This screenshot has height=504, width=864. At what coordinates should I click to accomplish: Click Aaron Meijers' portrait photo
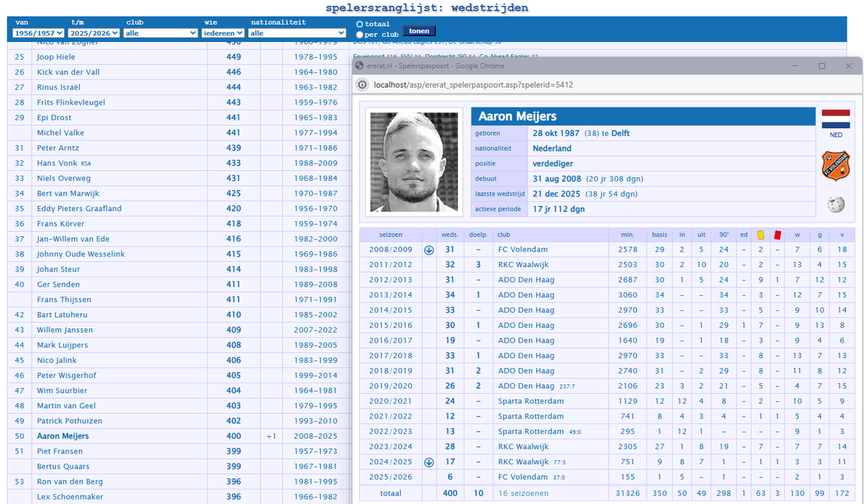point(414,161)
